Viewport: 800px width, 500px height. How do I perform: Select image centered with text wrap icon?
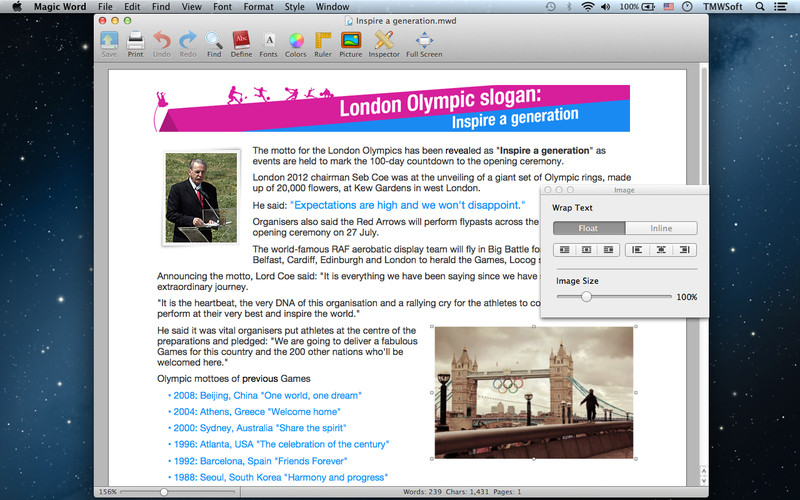(587, 249)
